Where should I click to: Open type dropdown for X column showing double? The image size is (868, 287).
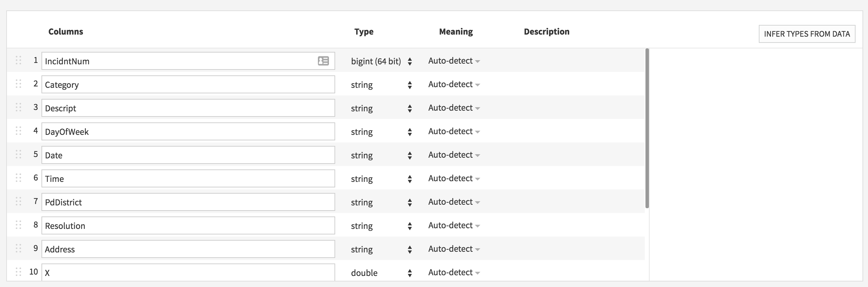[382, 273]
